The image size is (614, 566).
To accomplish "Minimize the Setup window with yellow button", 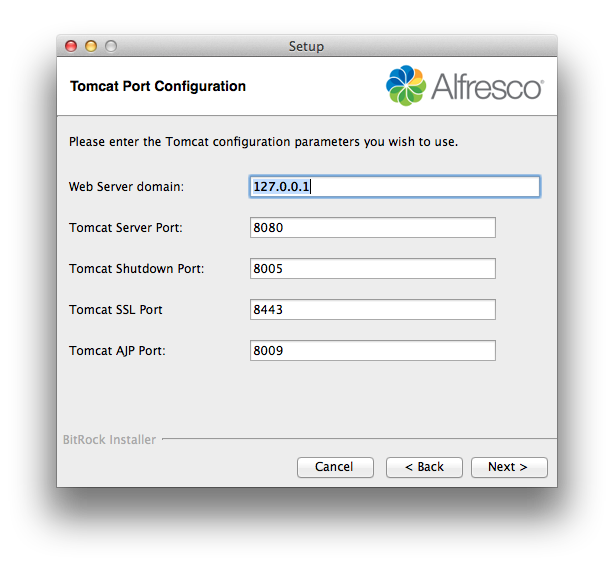I will (91, 46).
